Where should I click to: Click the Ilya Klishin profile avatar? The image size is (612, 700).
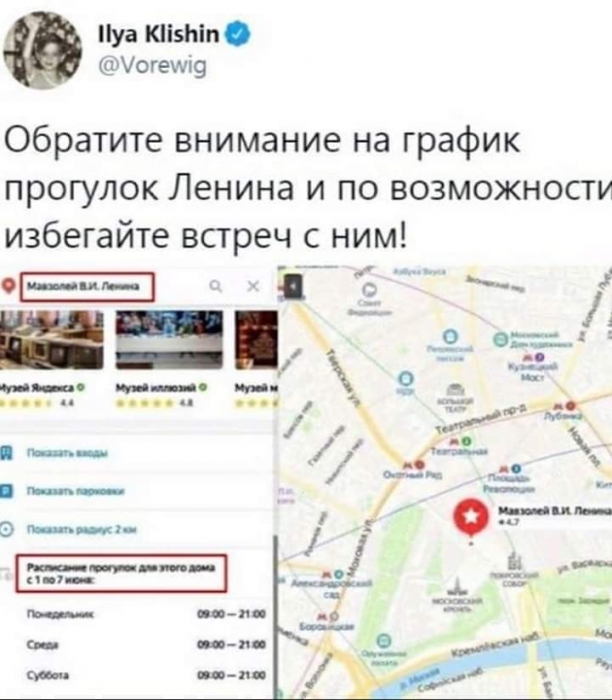point(42,50)
